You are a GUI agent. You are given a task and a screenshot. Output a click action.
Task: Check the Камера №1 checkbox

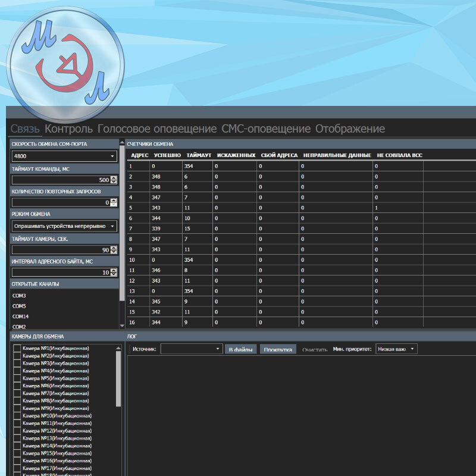click(x=17, y=349)
